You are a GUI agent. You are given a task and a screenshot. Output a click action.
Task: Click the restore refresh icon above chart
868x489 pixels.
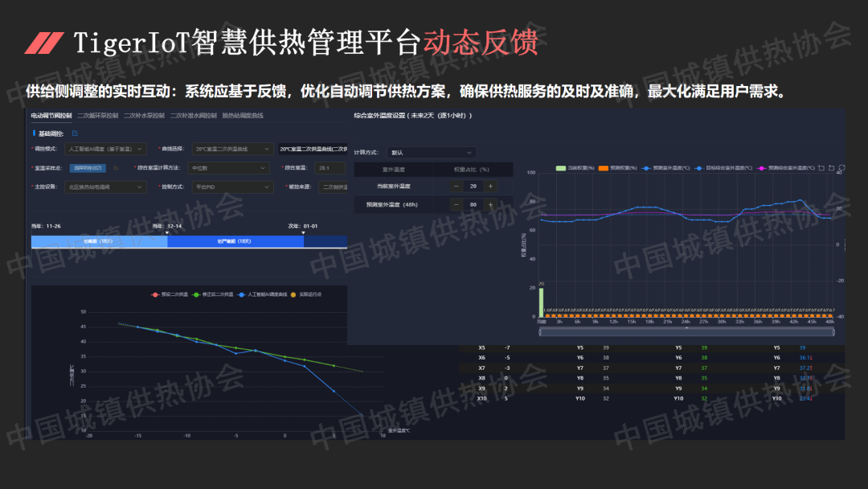pos(841,168)
